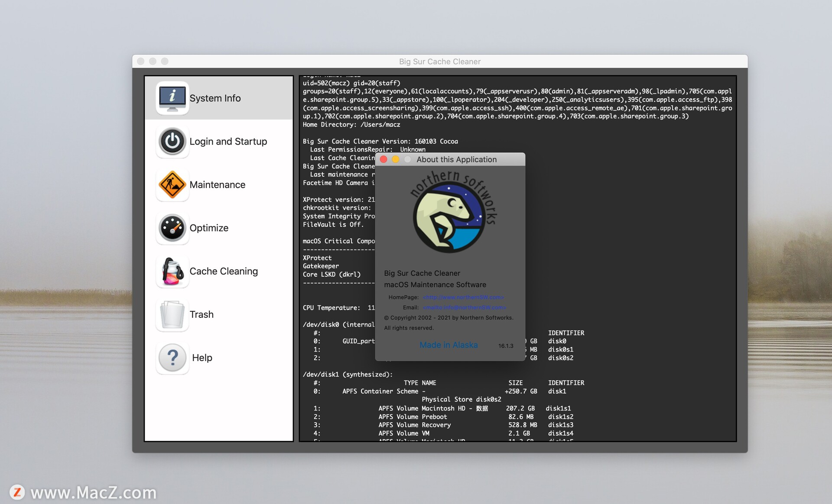Click the FileVault is Off. line
Screen dimensions: 832x504
tap(333, 225)
